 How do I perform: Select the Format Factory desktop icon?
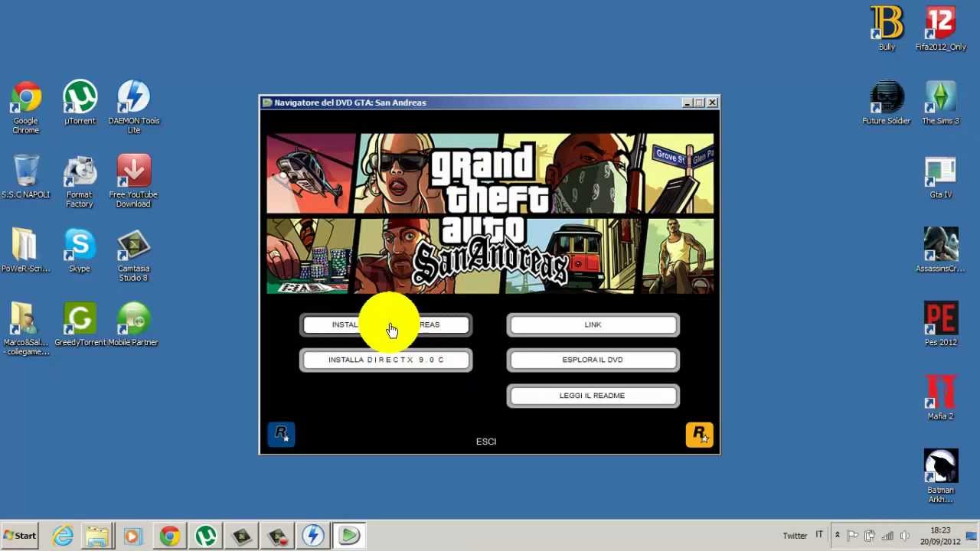pyautogui.click(x=80, y=181)
